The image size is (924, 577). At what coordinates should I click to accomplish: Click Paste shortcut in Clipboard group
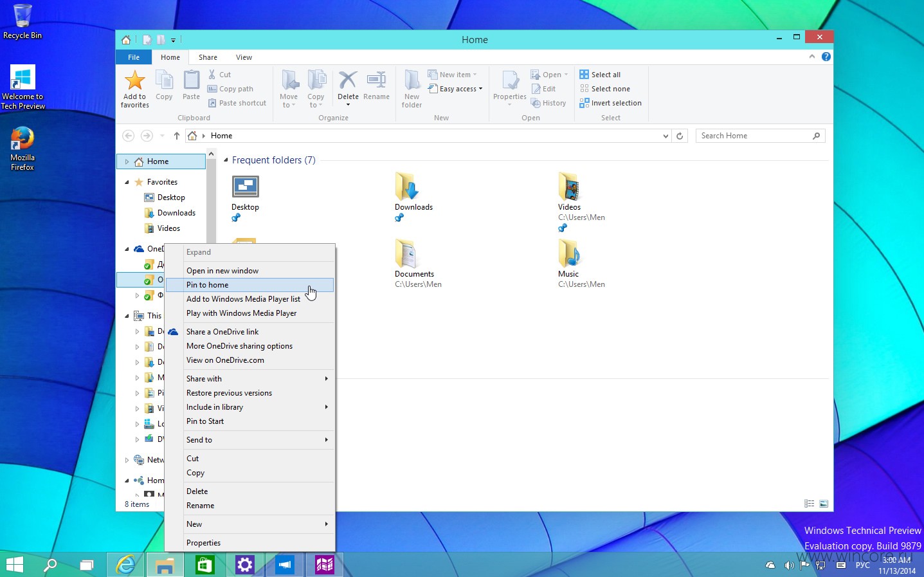[237, 103]
